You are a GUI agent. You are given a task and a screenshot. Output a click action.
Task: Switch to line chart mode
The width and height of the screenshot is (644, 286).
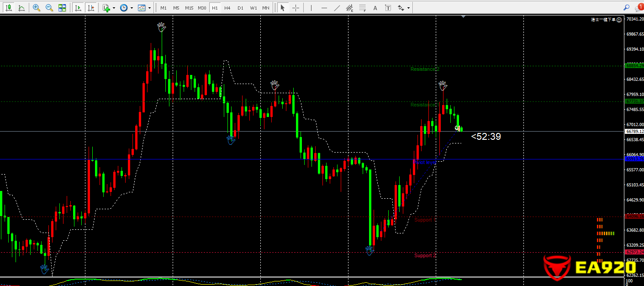click(21, 8)
